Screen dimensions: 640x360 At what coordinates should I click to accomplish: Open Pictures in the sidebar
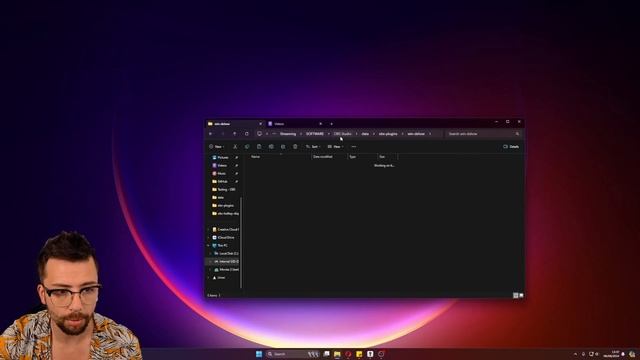(223, 158)
